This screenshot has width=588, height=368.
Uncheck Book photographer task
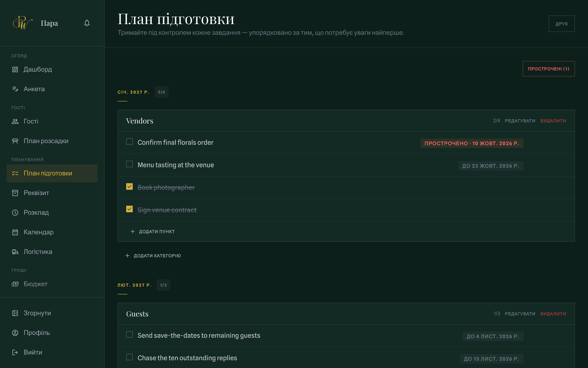pyautogui.click(x=129, y=187)
